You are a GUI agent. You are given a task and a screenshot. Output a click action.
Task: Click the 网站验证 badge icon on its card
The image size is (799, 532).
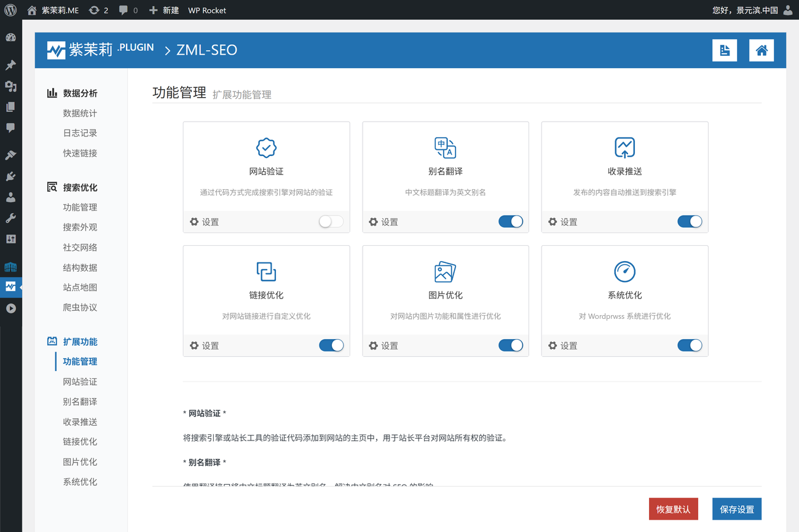(x=266, y=147)
